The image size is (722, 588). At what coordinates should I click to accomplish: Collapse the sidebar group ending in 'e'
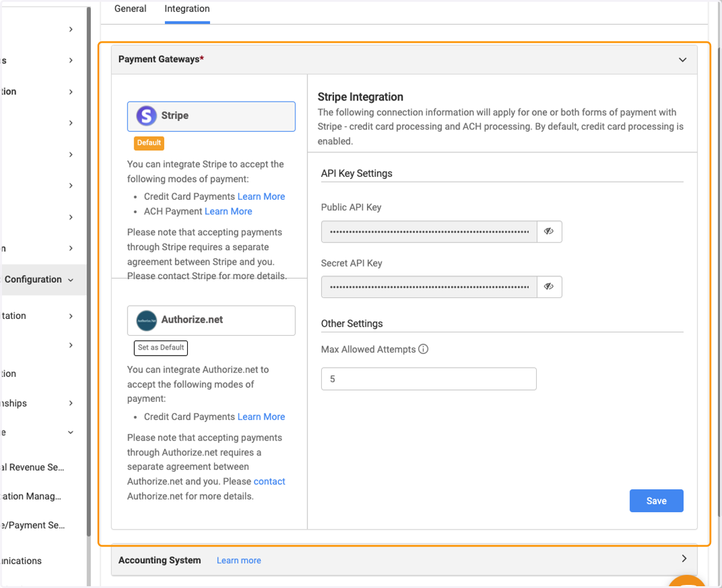[71, 432]
